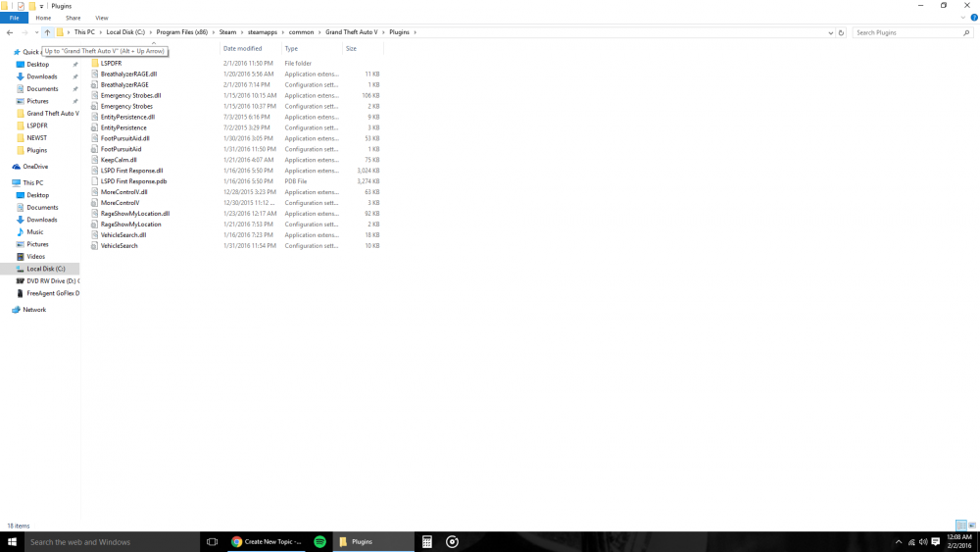
Task: Open volume control in system tray
Action: click(923, 542)
